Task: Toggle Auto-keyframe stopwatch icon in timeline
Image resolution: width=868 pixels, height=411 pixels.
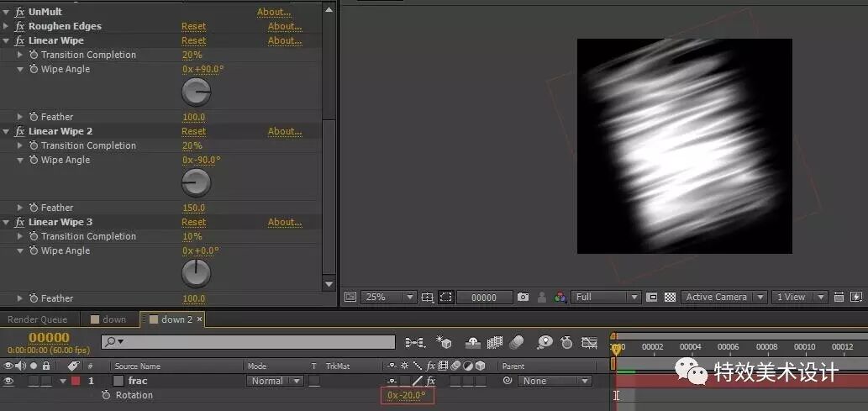Action: [x=566, y=343]
